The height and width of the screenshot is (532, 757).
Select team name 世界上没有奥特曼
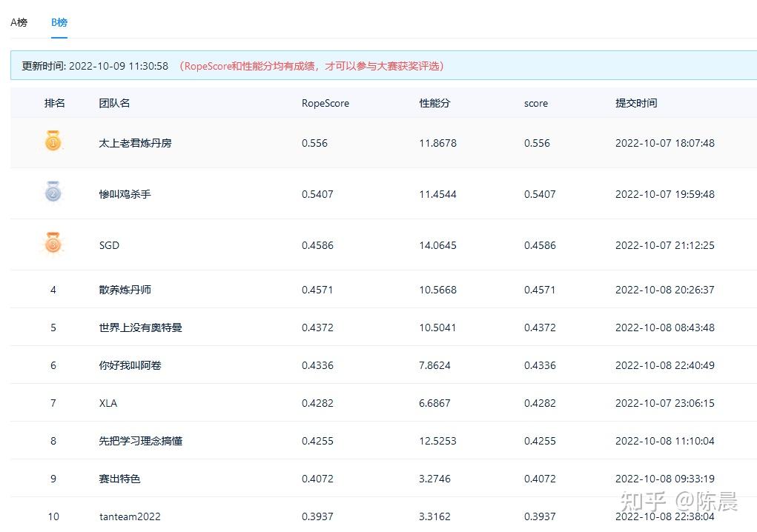tap(140, 328)
